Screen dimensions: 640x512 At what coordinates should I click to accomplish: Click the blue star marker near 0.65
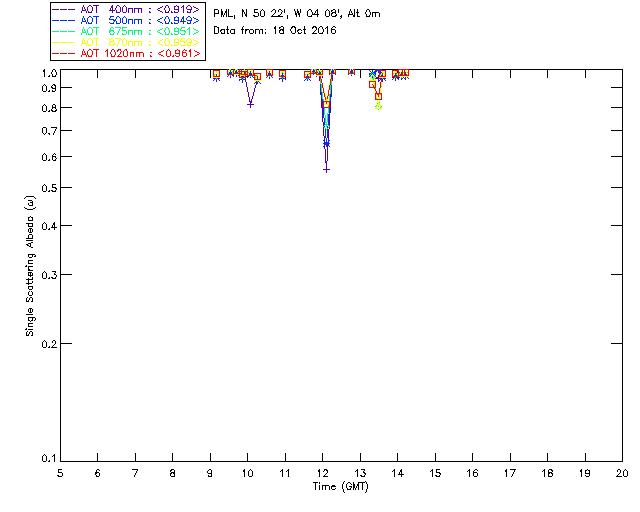coord(326,144)
